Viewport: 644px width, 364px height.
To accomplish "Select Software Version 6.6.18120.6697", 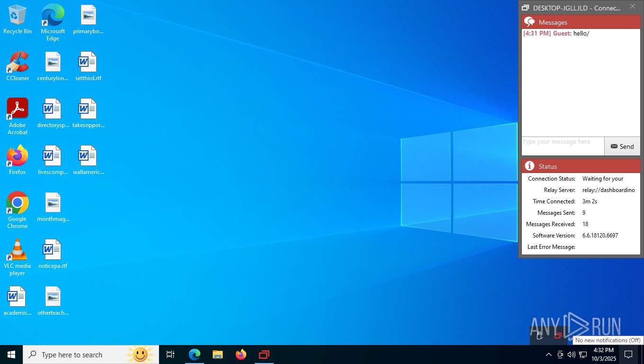I will coord(600,236).
